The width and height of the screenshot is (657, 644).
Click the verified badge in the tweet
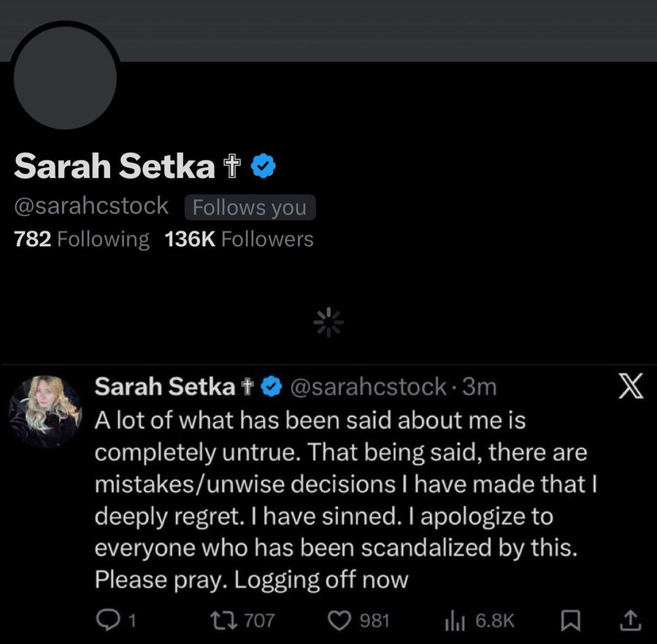(272, 387)
